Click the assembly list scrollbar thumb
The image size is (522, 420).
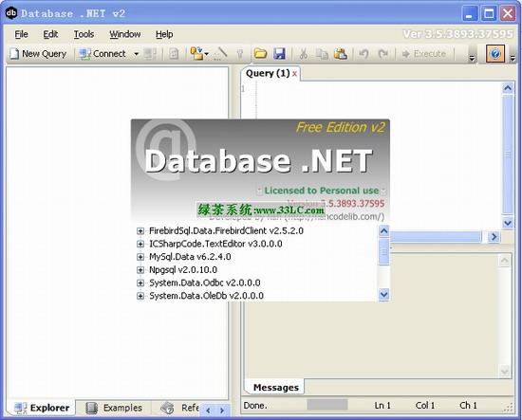pyautogui.click(x=384, y=251)
